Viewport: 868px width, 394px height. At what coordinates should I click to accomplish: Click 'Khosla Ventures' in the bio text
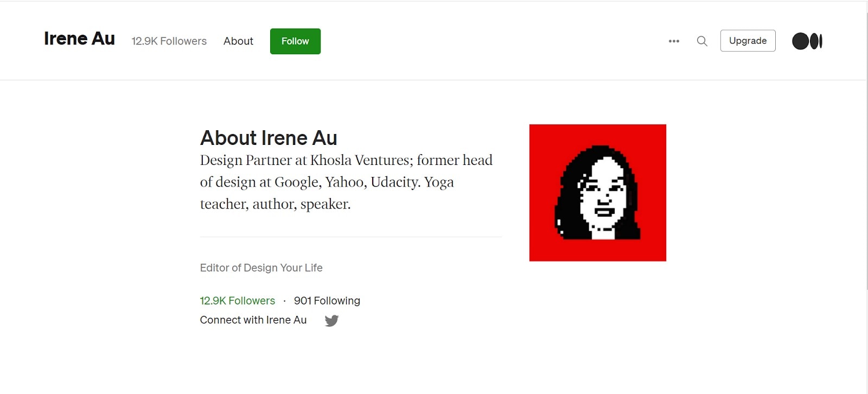pos(361,161)
